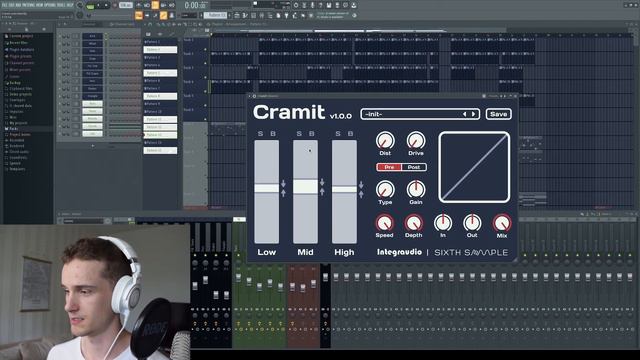Screen dimensions: 640x360
Task: Click the High band up arrow
Action: point(361,194)
